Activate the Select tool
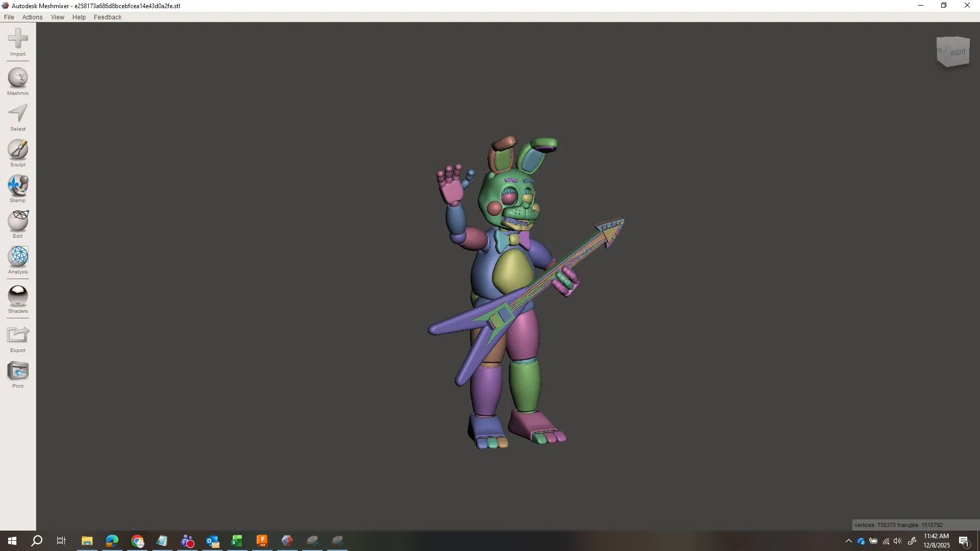This screenshot has width=980, height=551. coord(17,116)
